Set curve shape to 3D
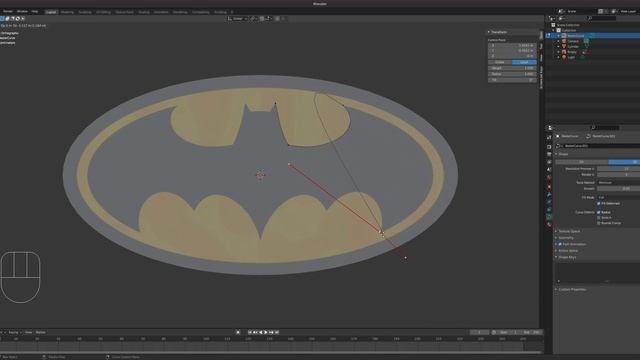 624,162
